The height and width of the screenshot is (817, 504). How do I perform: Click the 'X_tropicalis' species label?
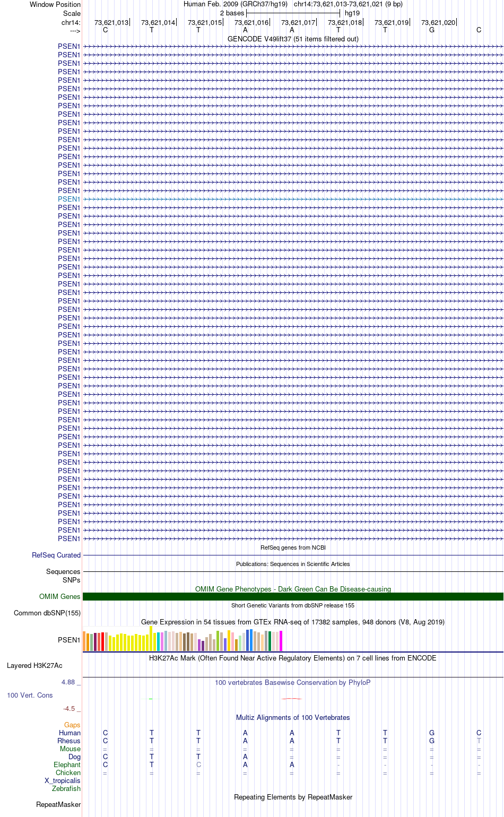point(63,780)
